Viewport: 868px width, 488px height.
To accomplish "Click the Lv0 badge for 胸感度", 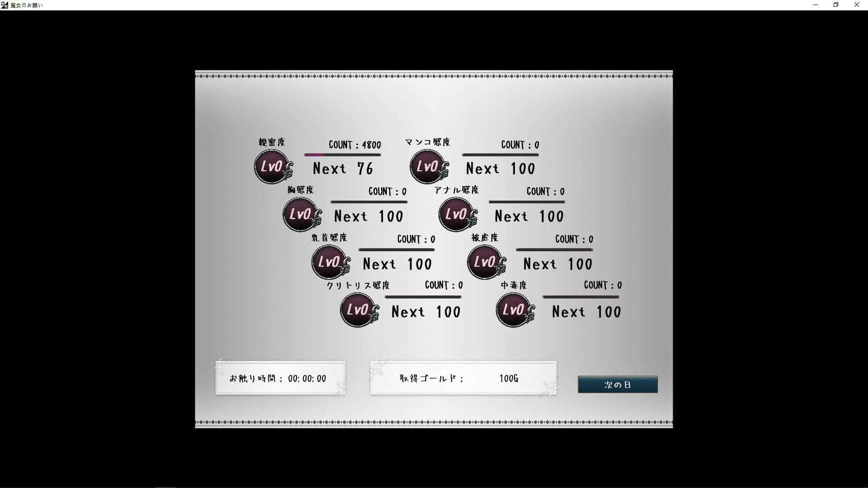I will click(x=301, y=214).
